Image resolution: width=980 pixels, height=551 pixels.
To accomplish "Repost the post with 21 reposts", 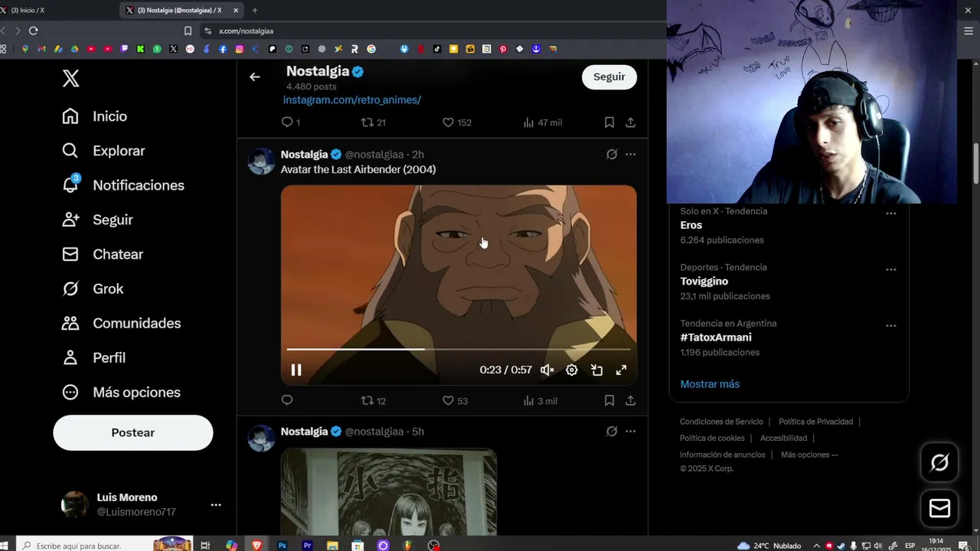I will [x=374, y=122].
